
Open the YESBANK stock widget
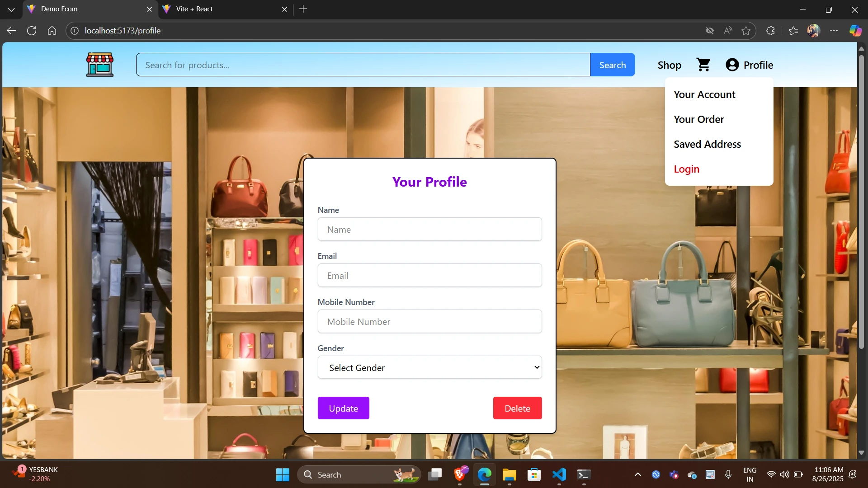point(35,474)
